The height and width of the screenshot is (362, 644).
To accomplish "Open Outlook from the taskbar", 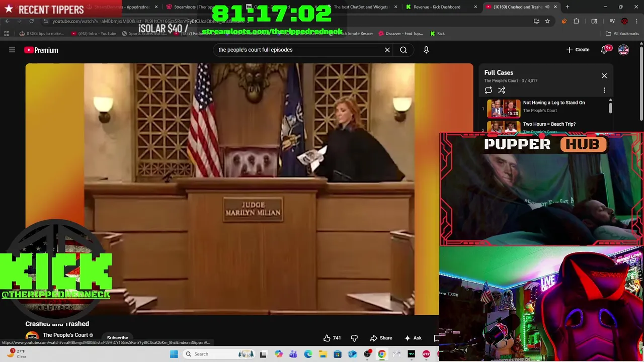I will pyautogui.click(x=352, y=354).
